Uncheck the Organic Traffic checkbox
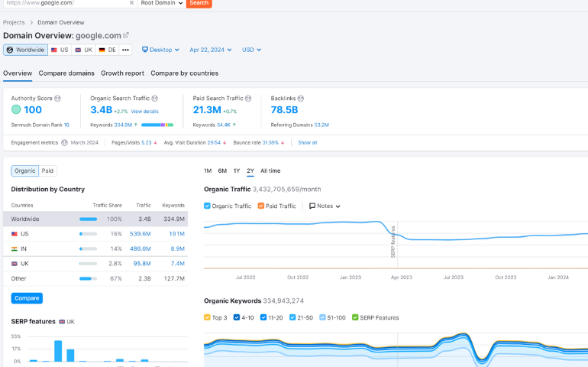The image size is (588, 367). [208, 206]
